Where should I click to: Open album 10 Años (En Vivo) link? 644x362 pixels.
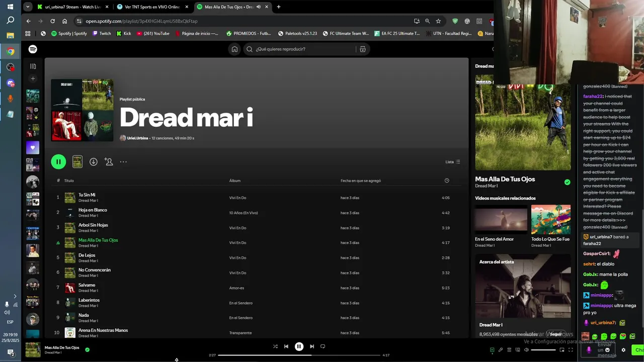(244, 213)
